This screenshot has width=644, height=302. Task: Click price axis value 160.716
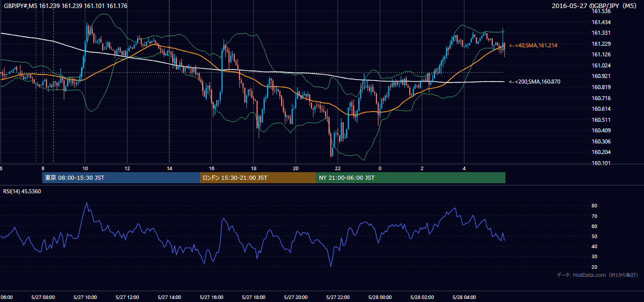[x=601, y=98]
